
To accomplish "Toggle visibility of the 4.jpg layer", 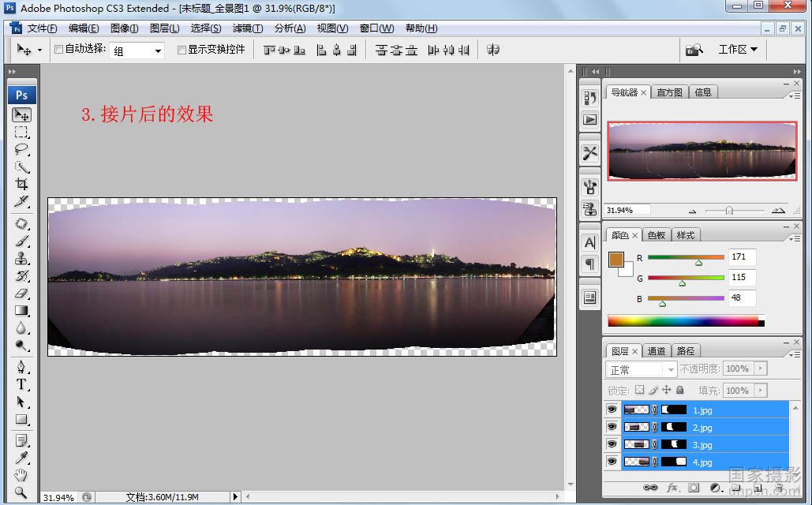I will 612,462.
